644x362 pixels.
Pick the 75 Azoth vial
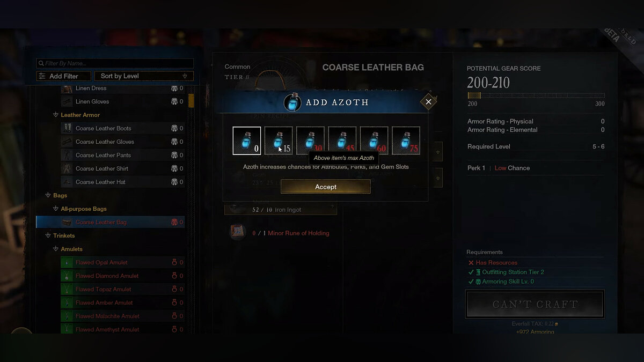click(x=406, y=141)
